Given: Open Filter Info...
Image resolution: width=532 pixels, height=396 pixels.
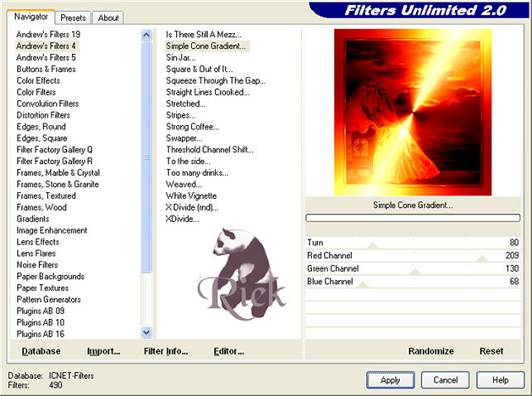Looking at the screenshot, I should pos(166,351).
